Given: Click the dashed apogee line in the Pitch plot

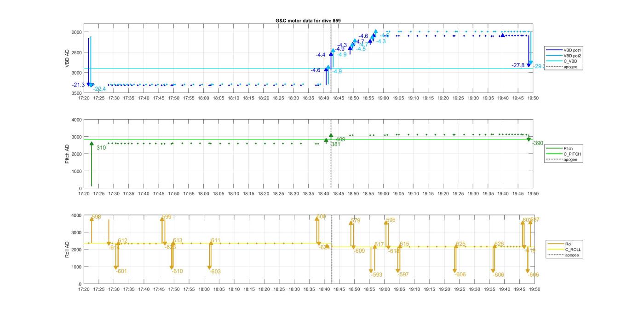Looking at the screenshot, I should [x=331, y=154].
